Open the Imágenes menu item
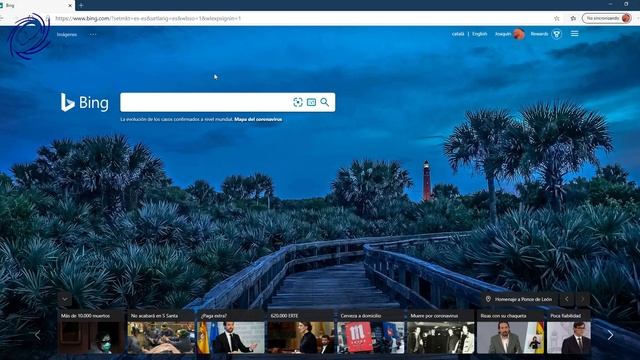 click(67, 35)
